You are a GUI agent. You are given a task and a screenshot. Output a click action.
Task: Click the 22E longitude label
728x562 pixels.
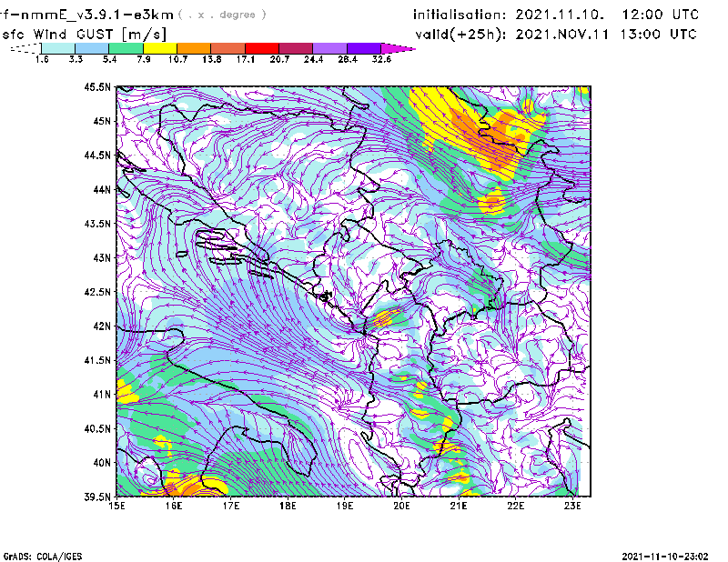click(x=516, y=506)
